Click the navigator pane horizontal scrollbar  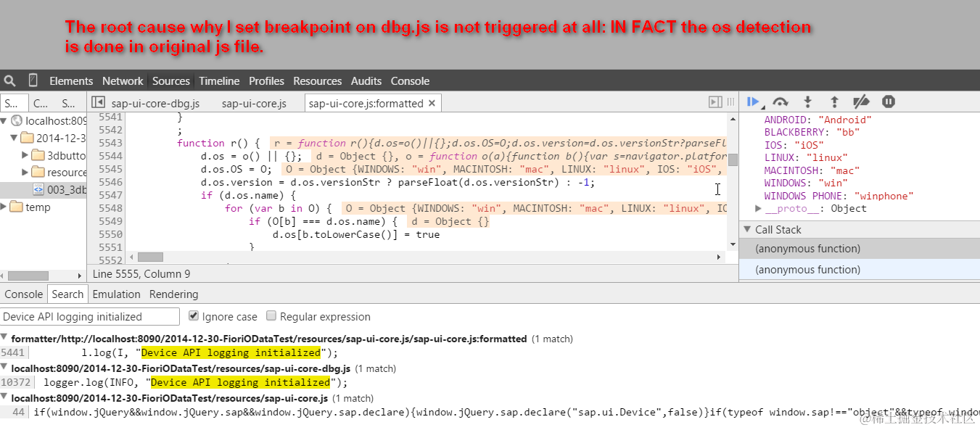[28, 276]
